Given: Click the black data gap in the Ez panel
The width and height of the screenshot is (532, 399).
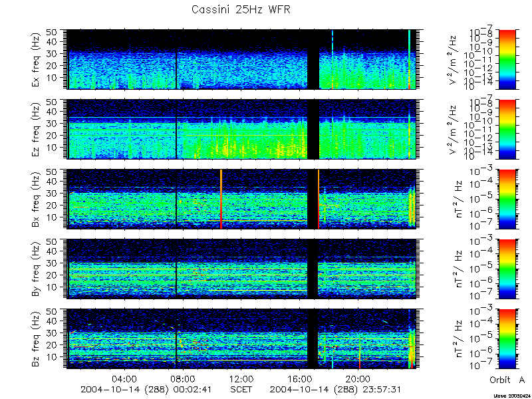Looking at the screenshot, I should [x=313, y=129].
